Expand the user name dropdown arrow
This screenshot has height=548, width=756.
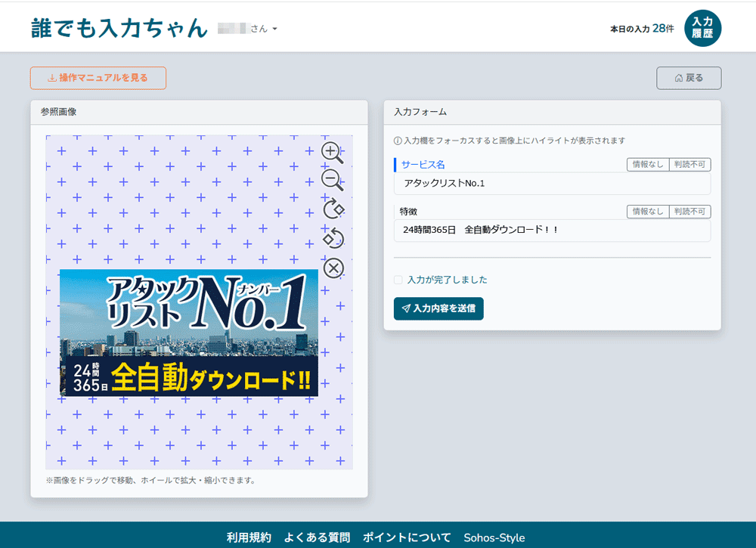pyautogui.click(x=275, y=29)
